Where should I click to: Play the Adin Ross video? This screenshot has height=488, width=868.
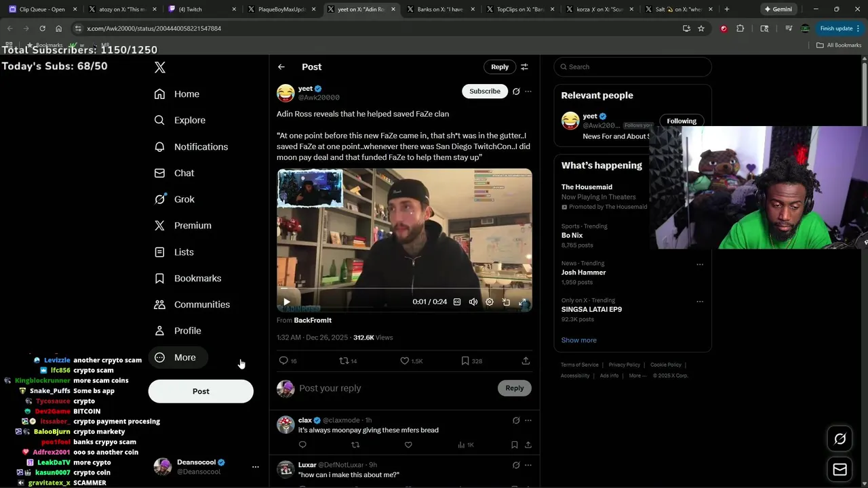[287, 302]
